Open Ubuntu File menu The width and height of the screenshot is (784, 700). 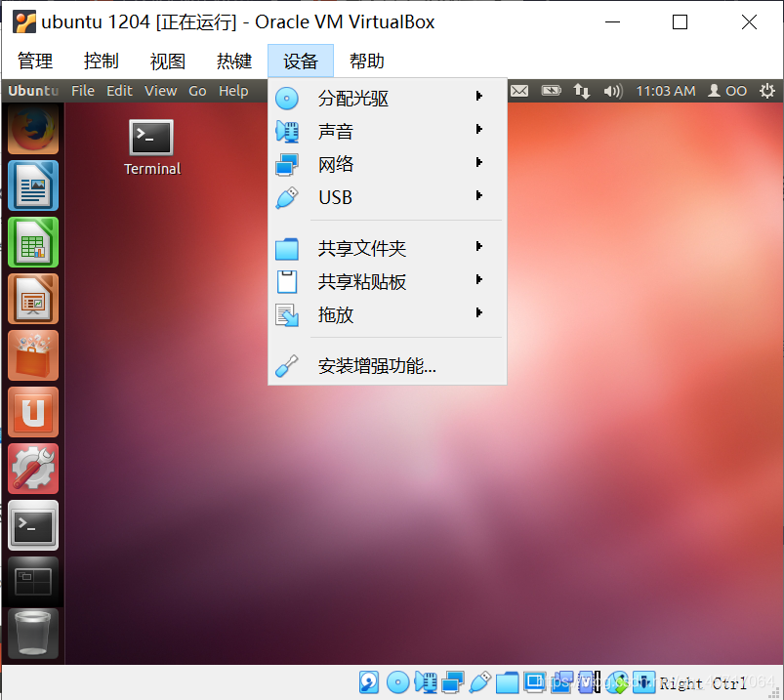point(82,91)
